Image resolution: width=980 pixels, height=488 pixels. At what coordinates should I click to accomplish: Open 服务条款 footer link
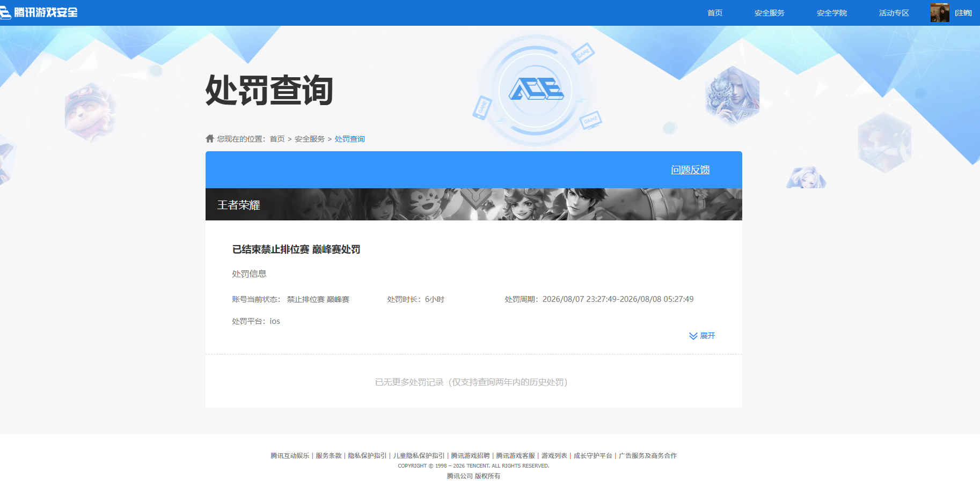328,456
